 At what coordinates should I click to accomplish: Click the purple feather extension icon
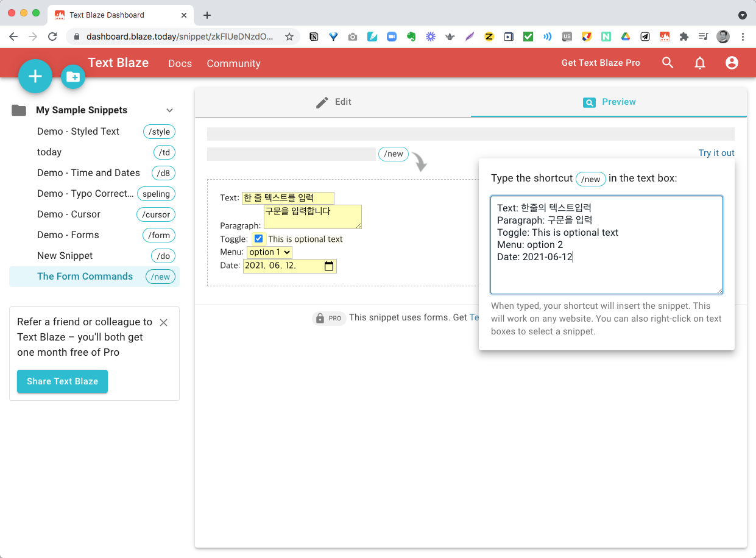click(470, 37)
